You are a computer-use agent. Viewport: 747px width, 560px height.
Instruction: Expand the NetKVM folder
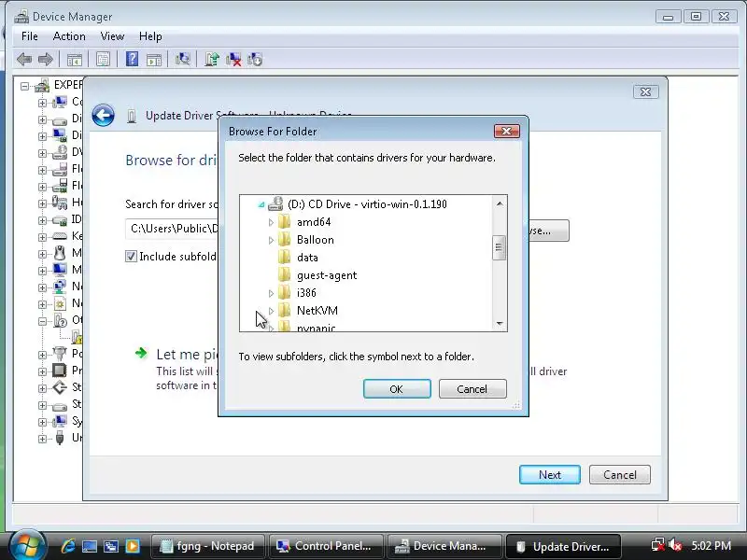coord(271,311)
